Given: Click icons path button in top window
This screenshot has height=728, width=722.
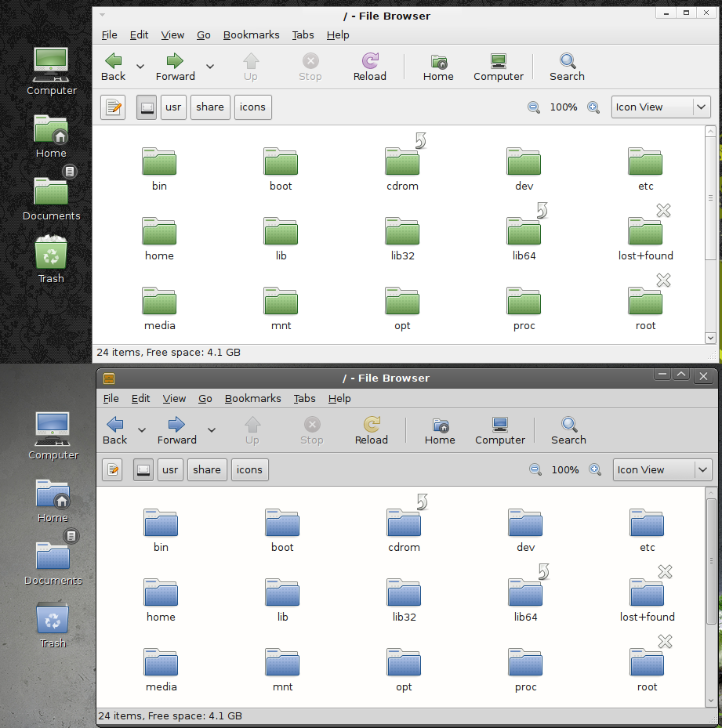Looking at the screenshot, I should [252, 107].
